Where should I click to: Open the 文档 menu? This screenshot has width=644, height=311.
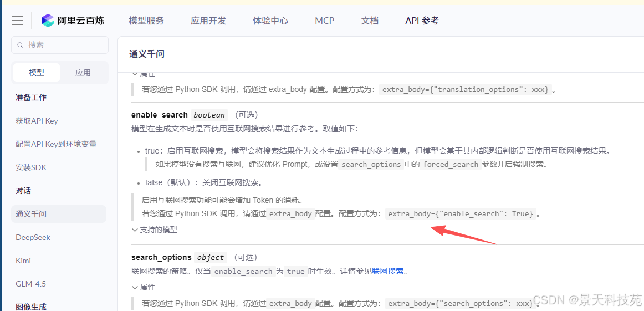click(370, 21)
